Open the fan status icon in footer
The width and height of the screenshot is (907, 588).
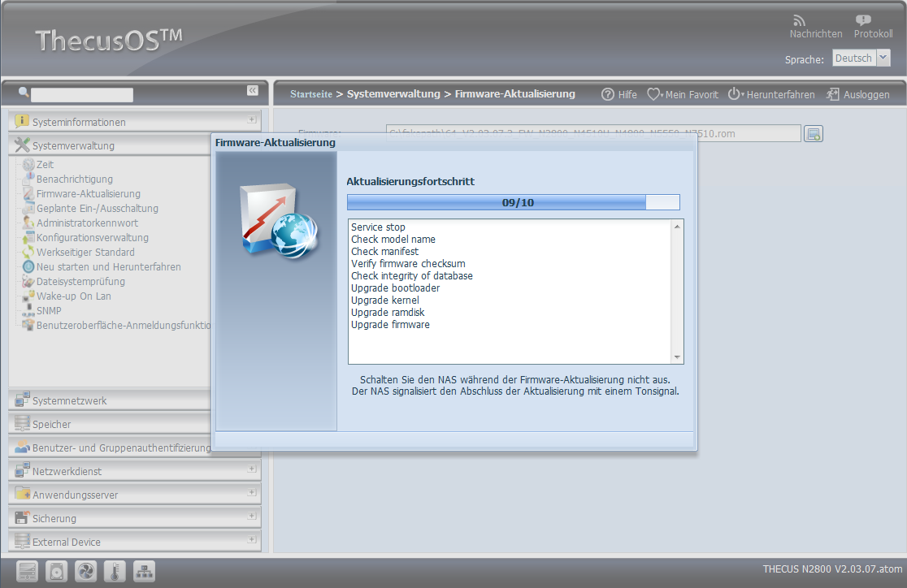85,571
